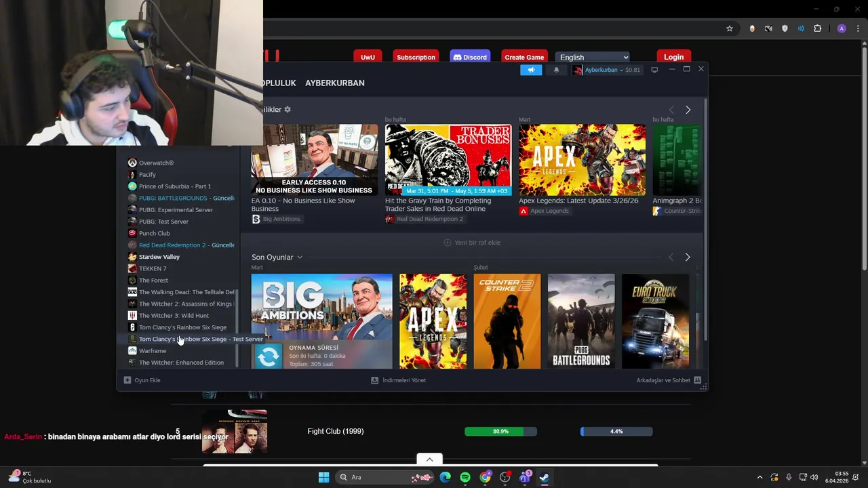The image size is (868, 488).
Task: Select PUBG: Experimental Server entry
Action: (176, 209)
